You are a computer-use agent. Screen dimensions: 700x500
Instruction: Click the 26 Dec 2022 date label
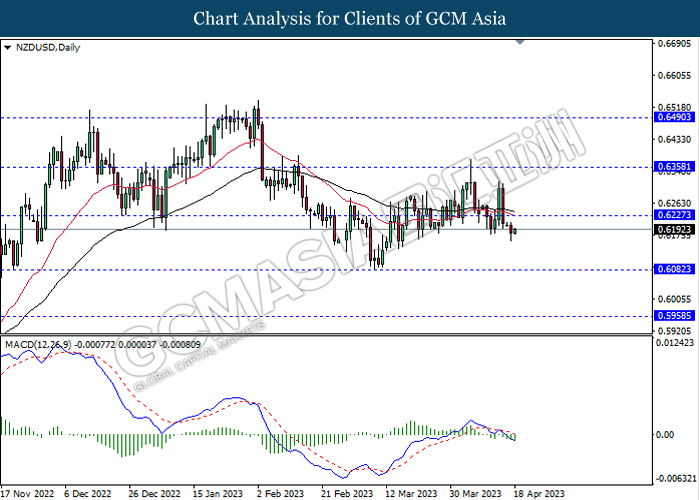click(x=154, y=493)
